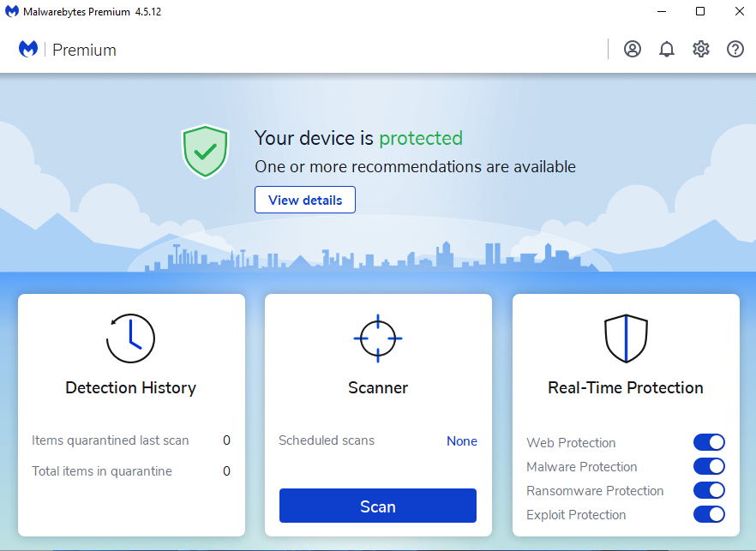Open the Detection History card
This screenshot has width=756, height=551.
(x=130, y=387)
